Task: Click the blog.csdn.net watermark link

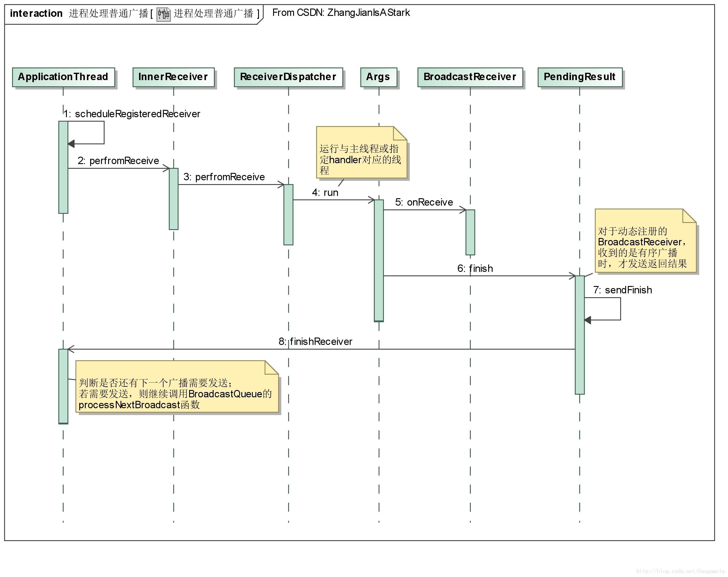Action: click(680, 571)
